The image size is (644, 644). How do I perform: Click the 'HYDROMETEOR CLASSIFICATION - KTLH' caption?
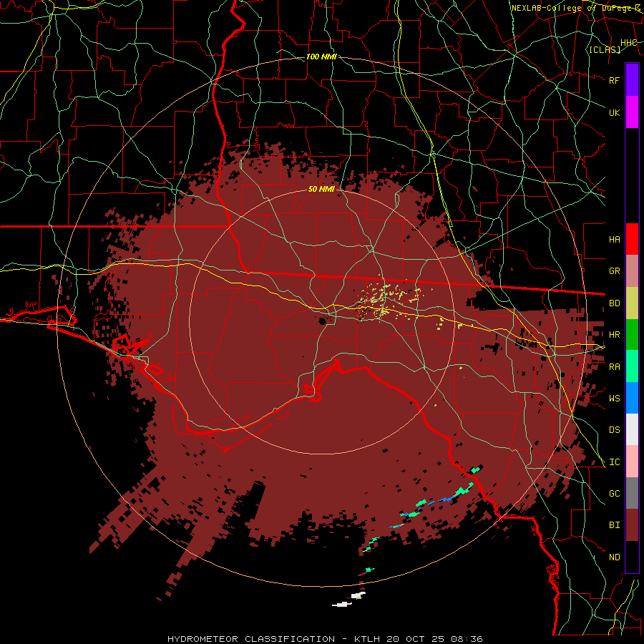[x=273, y=639]
